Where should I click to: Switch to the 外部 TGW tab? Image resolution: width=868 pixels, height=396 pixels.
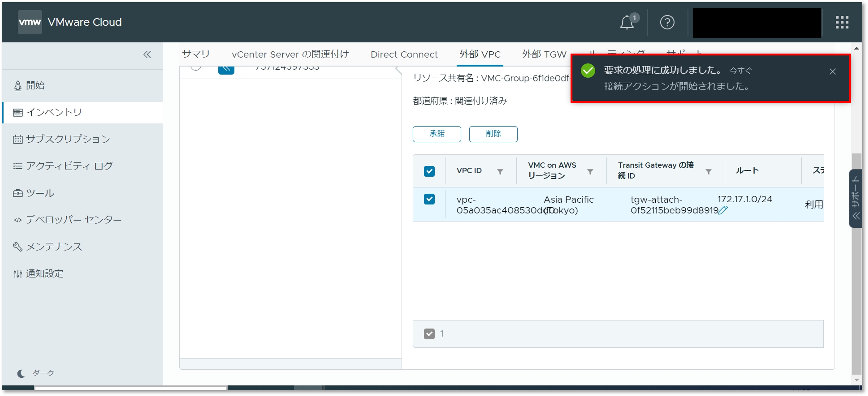click(544, 54)
